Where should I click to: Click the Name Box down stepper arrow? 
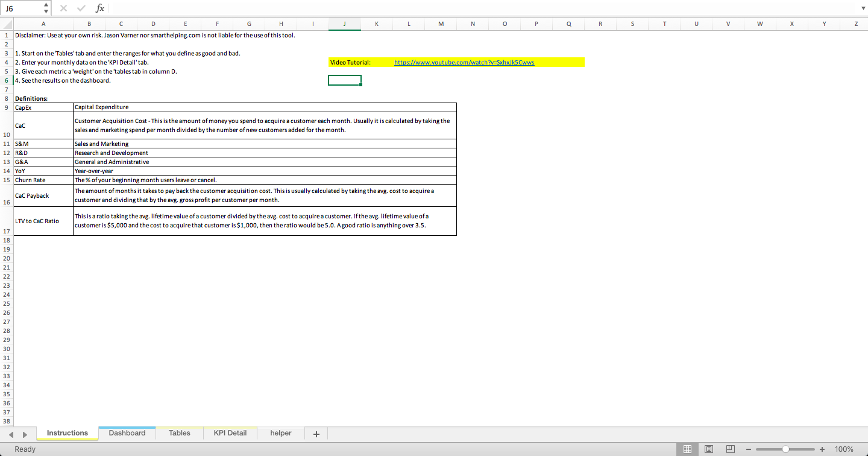click(45, 11)
